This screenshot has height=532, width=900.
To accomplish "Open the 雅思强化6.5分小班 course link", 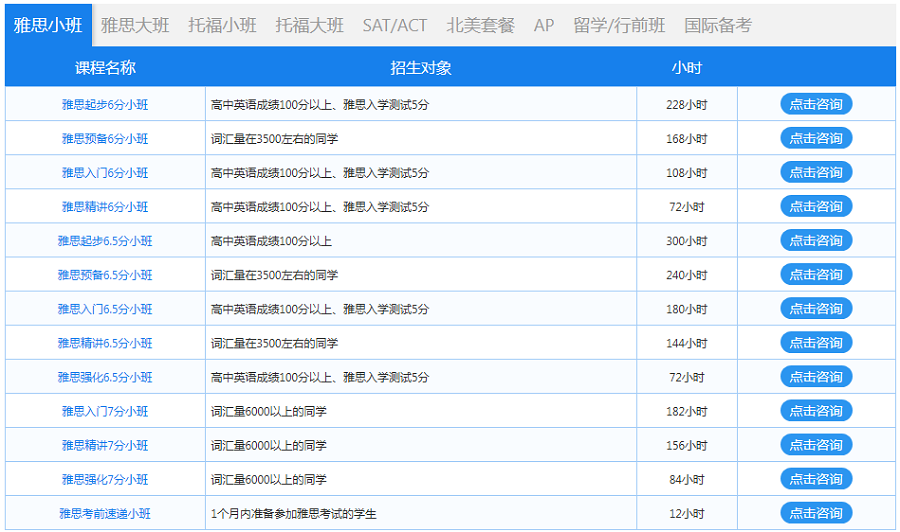I will pos(105,377).
